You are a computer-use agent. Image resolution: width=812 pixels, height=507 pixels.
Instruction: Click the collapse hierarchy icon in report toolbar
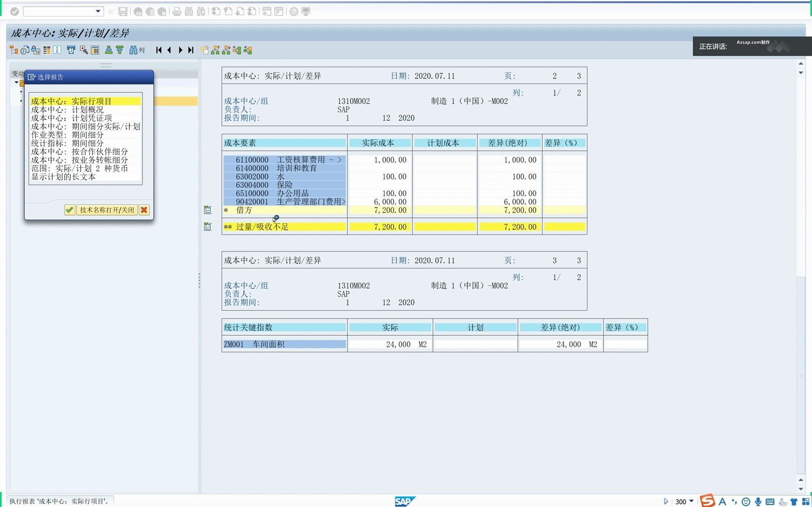(x=227, y=50)
